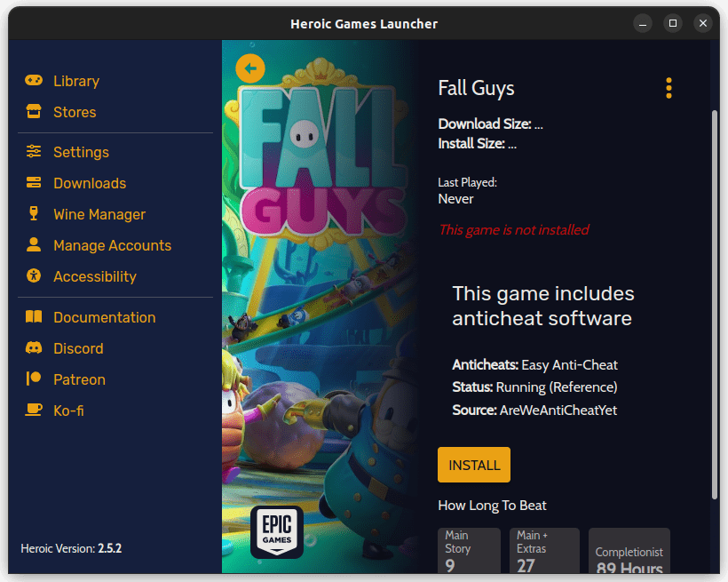728x582 pixels.
Task: Click the 'Source: AreWeAntiCheatYet' line
Action: pos(534,410)
